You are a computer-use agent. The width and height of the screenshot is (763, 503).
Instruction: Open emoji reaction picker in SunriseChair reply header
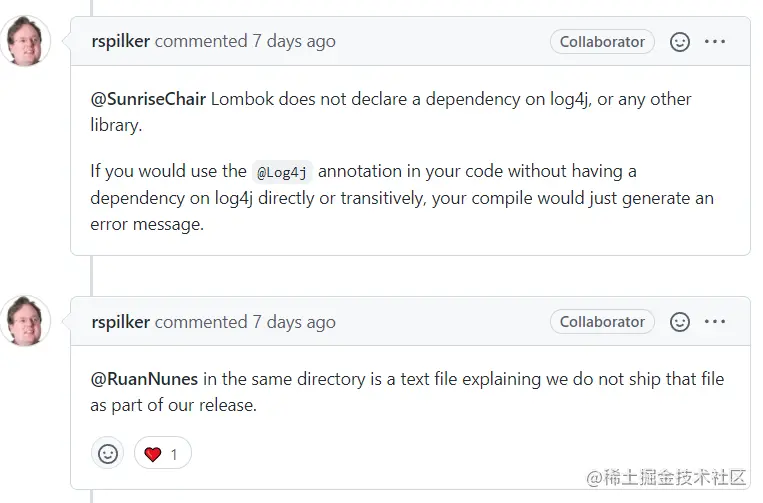(680, 42)
